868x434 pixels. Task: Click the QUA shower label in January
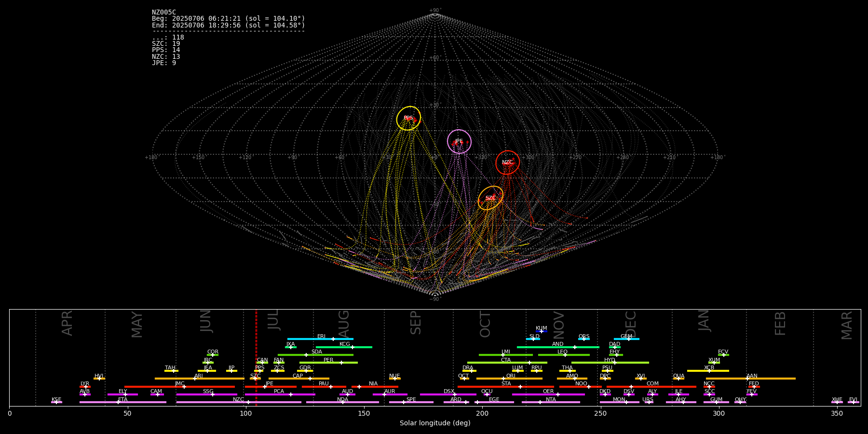coord(678,376)
